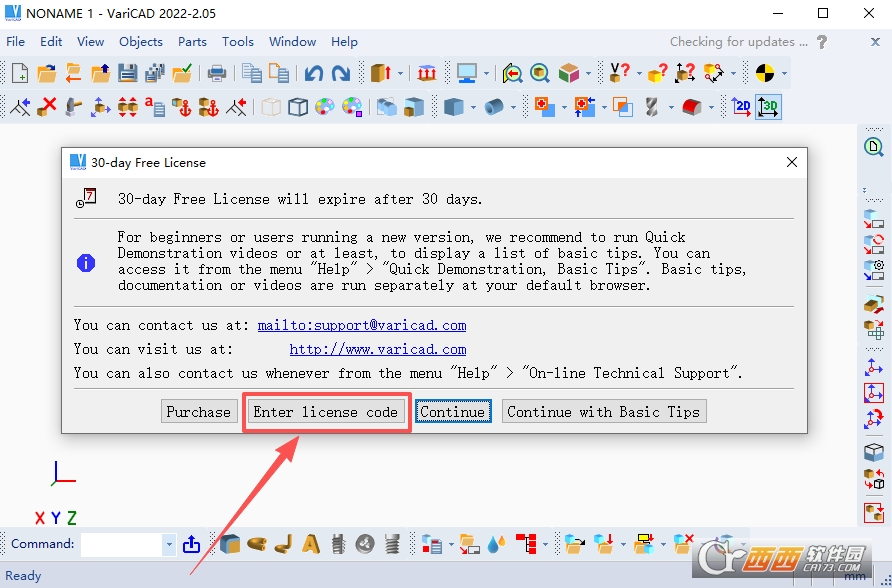Open the color palette icon
This screenshot has width=892, height=588.
click(325, 106)
